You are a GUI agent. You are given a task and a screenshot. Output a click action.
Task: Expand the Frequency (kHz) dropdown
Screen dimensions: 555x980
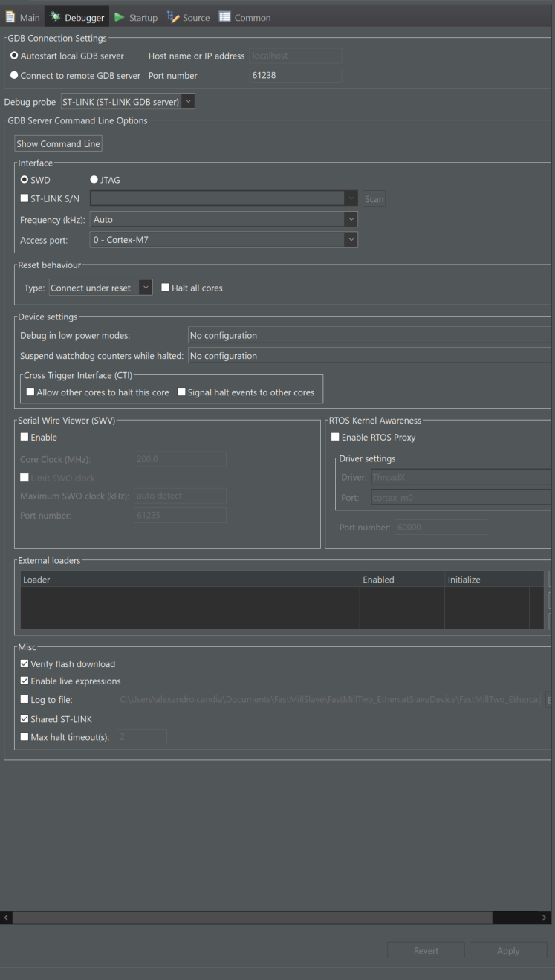click(x=351, y=220)
